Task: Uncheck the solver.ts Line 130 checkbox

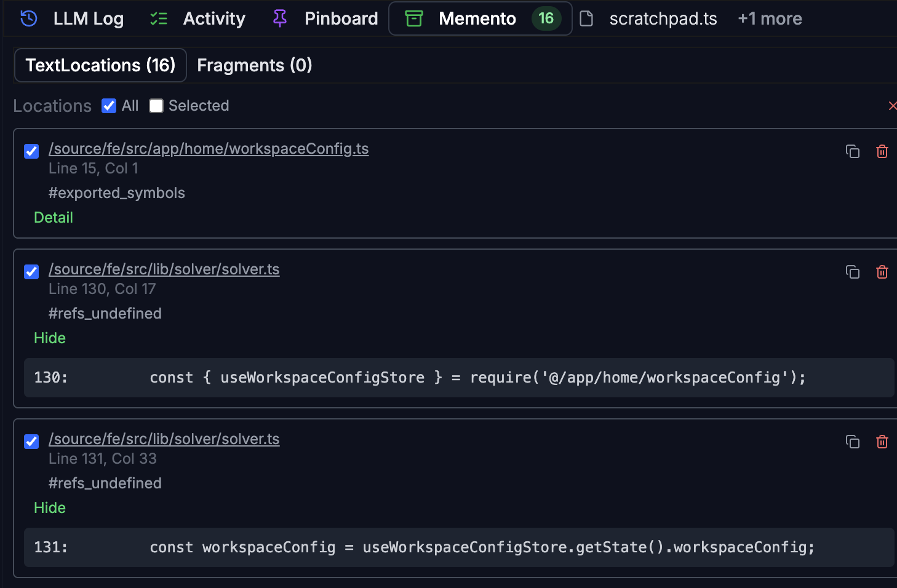Action: pyautogui.click(x=31, y=272)
